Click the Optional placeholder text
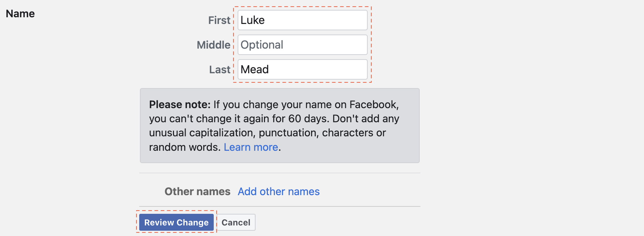The width and height of the screenshot is (644, 236). [x=262, y=45]
